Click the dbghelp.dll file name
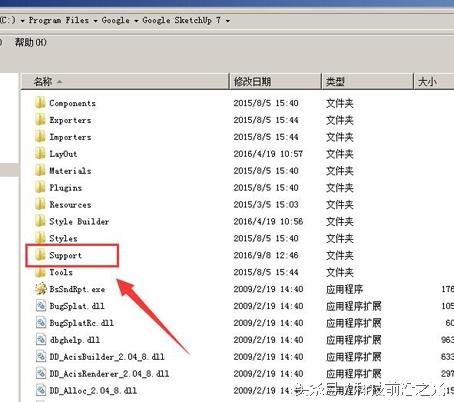 (x=75, y=340)
